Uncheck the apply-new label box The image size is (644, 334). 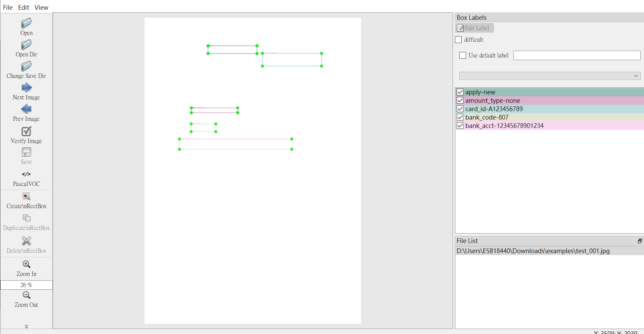pyautogui.click(x=460, y=92)
